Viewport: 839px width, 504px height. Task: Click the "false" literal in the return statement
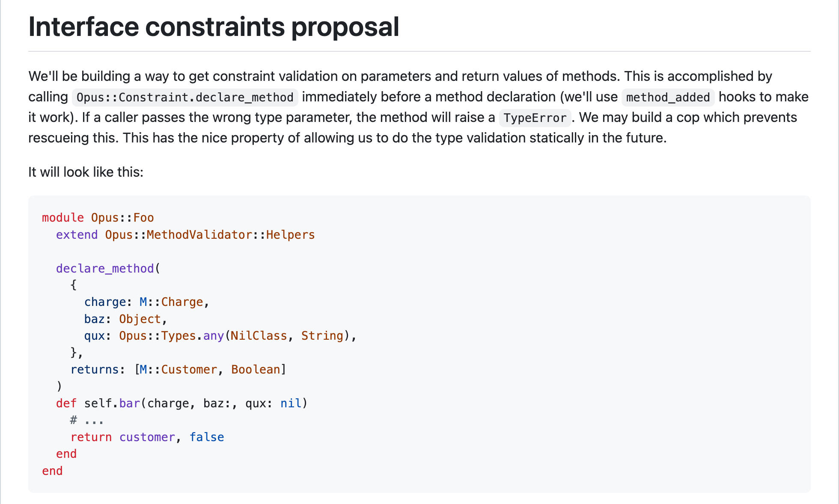pos(207,437)
